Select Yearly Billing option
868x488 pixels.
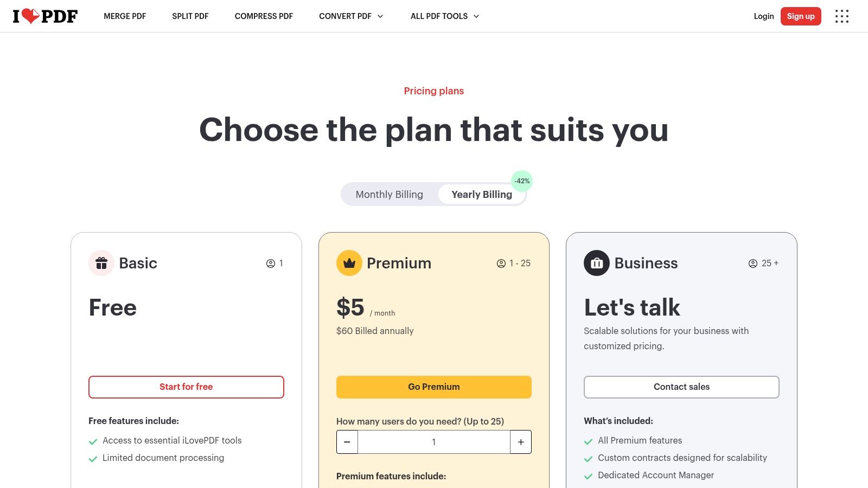point(482,195)
